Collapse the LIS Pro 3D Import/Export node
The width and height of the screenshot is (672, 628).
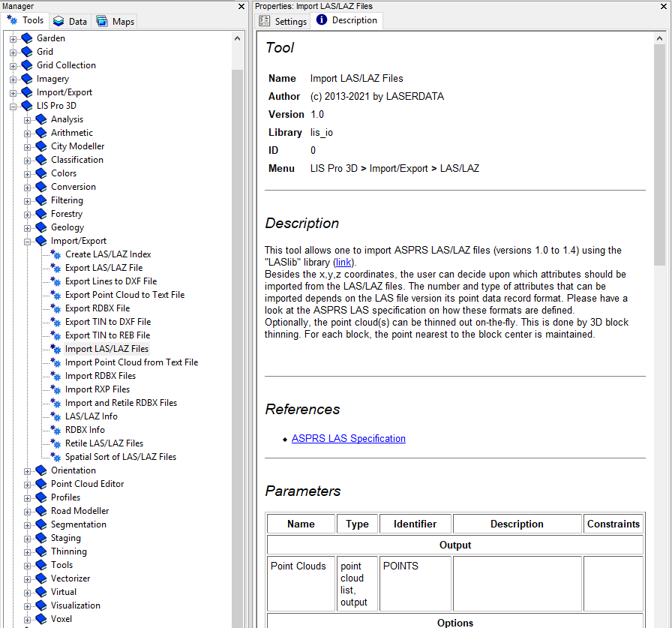click(x=28, y=242)
